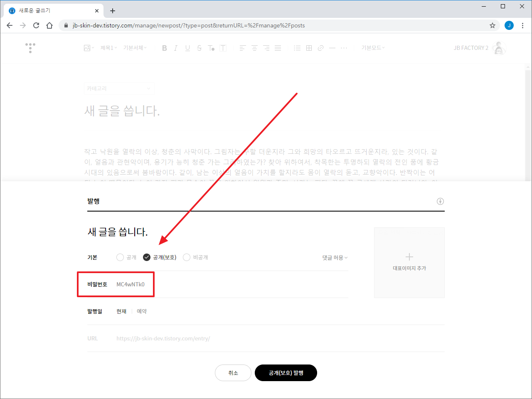The image size is (532, 399).
Task: Justify text alignment
Action: click(278, 48)
